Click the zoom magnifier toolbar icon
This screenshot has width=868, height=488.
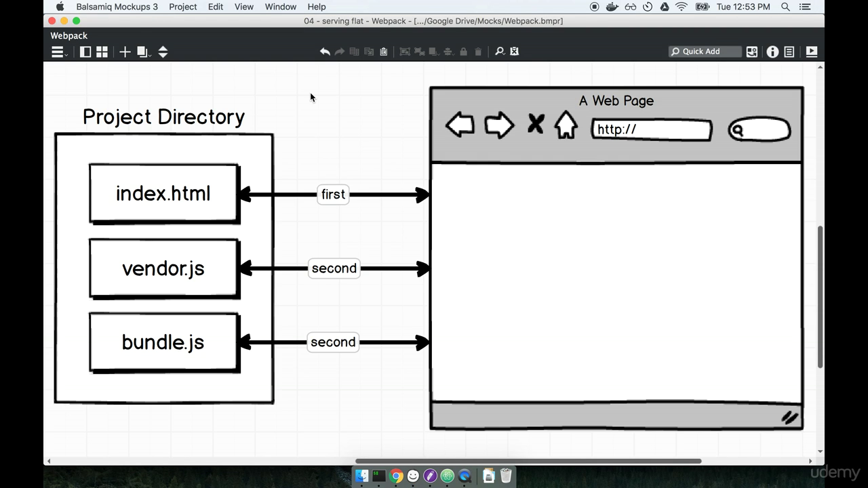click(498, 52)
